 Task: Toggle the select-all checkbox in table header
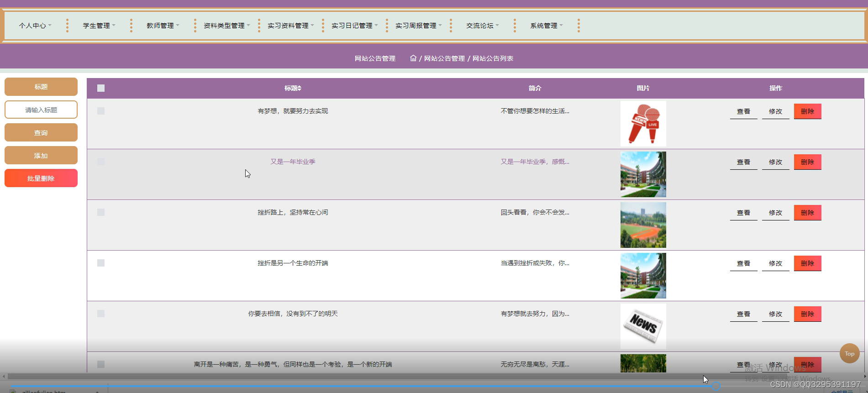[101, 88]
